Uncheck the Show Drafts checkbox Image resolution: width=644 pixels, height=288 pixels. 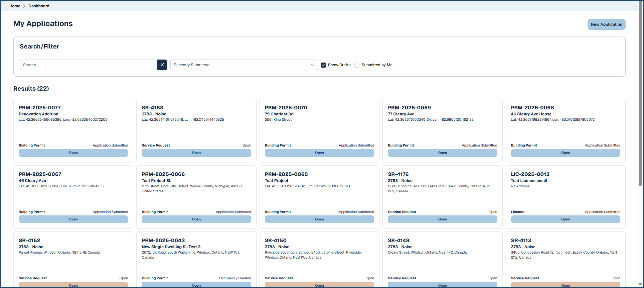pos(323,65)
